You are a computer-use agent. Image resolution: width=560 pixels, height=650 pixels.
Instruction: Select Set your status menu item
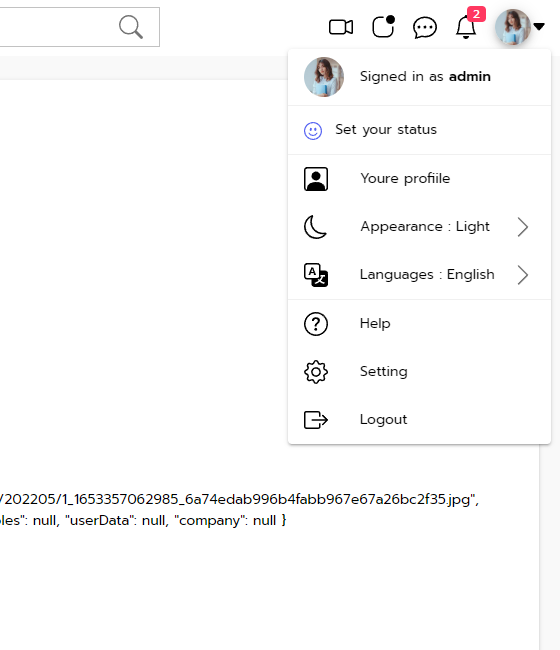pyautogui.click(x=419, y=130)
